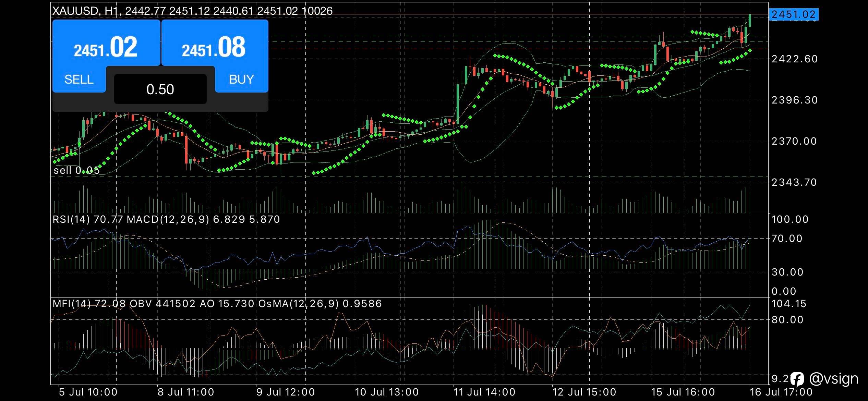
Task: Click the blue 2451.02 current price tag
Action: [x=793, y=14]
